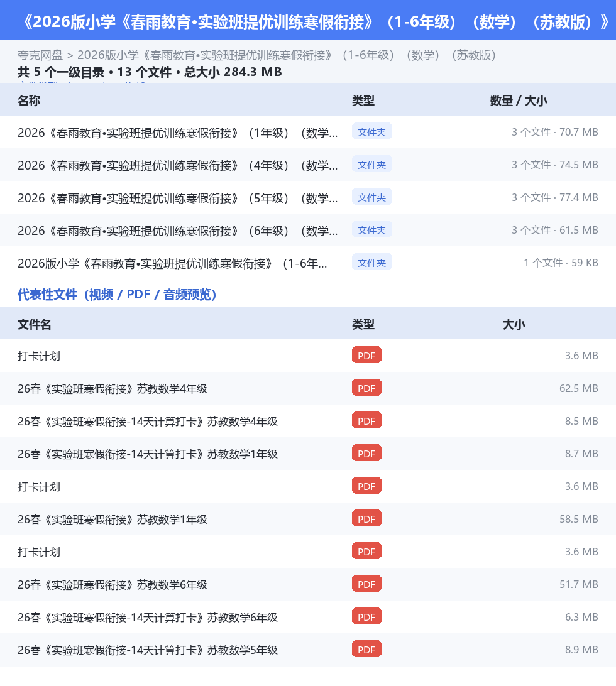The width and height of the screenshot is (616, 686).
Task: Click the PDF badge for 14天计算打卡 苏教数学4年级
Action: (x=366, y=421)
